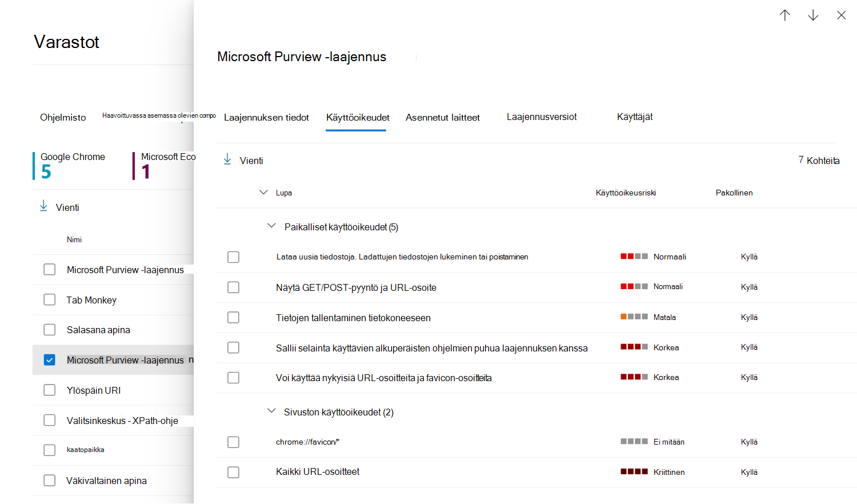Check the Tietojen tallentaminen tietokoneeseen permission

(233, 318)
